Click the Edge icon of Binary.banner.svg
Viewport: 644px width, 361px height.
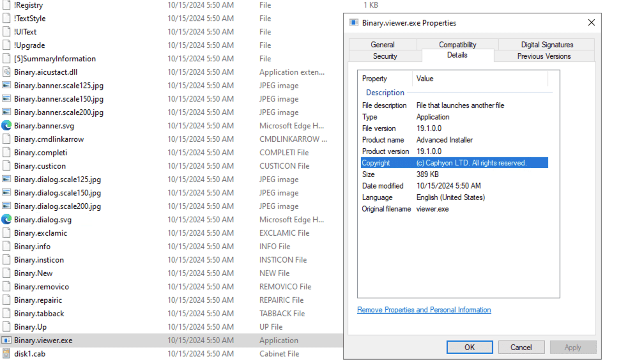coord(6,126)
